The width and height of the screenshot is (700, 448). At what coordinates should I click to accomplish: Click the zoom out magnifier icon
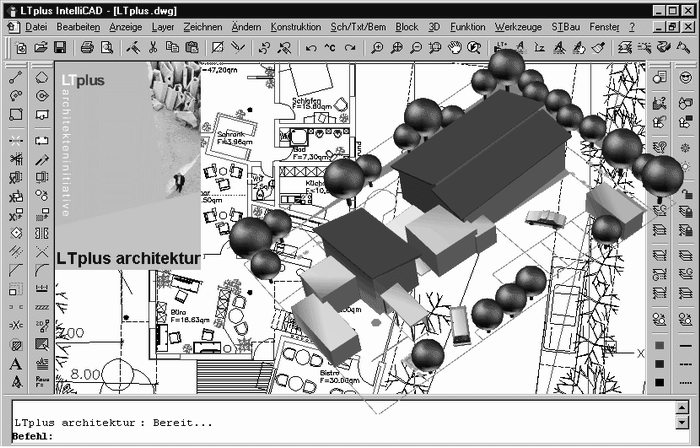coord(416,47)
